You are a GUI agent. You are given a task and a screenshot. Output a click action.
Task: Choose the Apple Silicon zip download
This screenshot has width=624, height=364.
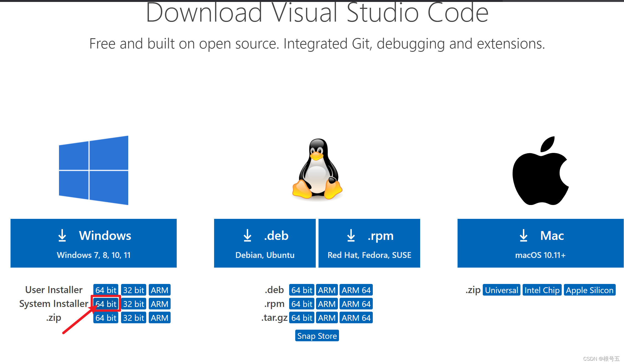pos(589,290)
